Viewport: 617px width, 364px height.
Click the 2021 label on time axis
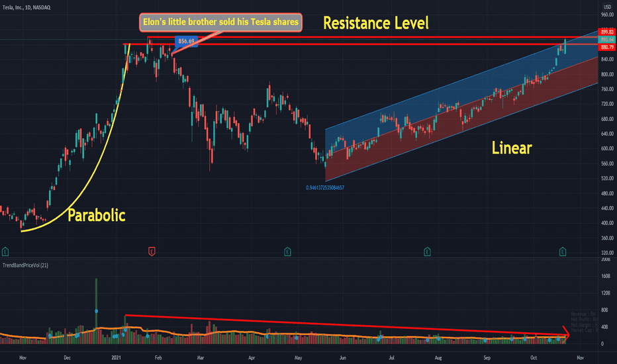[x=116, y=357]
